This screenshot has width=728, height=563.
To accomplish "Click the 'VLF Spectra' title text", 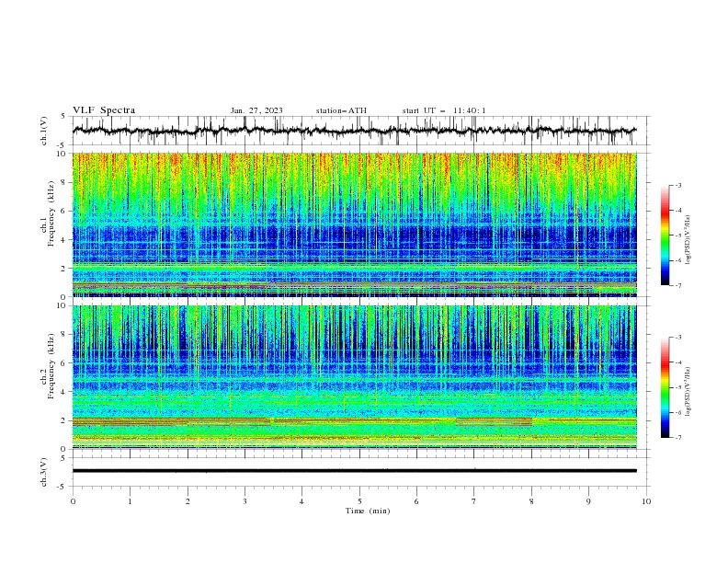I will click(104, 110).
